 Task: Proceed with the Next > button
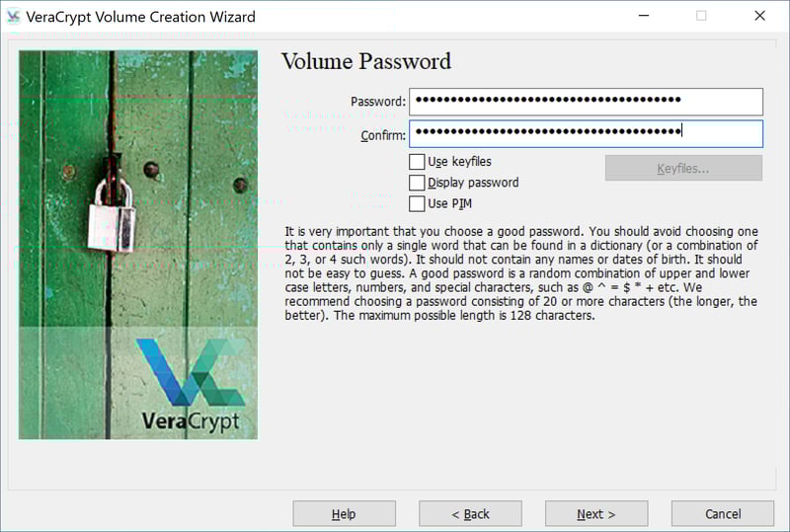click(x=596, y=514)
